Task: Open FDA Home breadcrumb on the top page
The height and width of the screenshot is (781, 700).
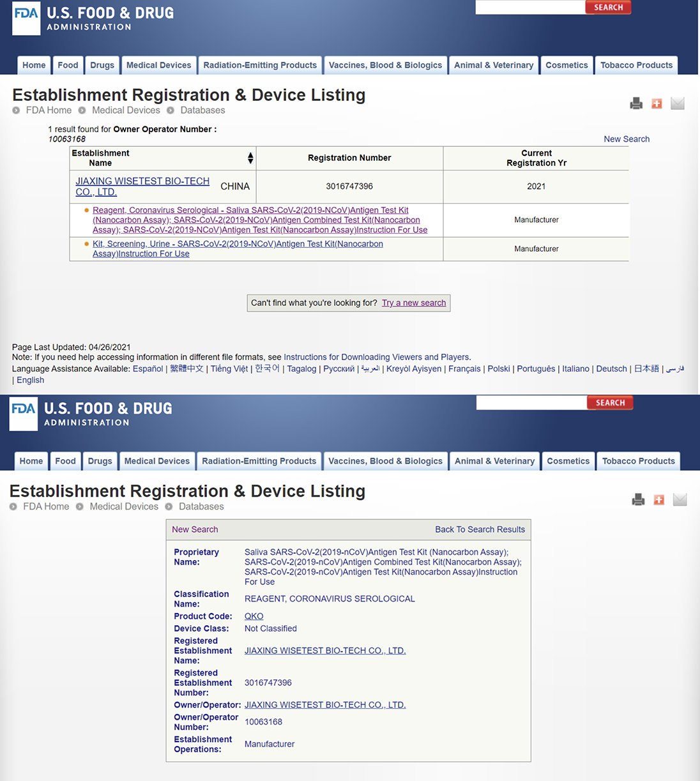Action: point(49,110)
